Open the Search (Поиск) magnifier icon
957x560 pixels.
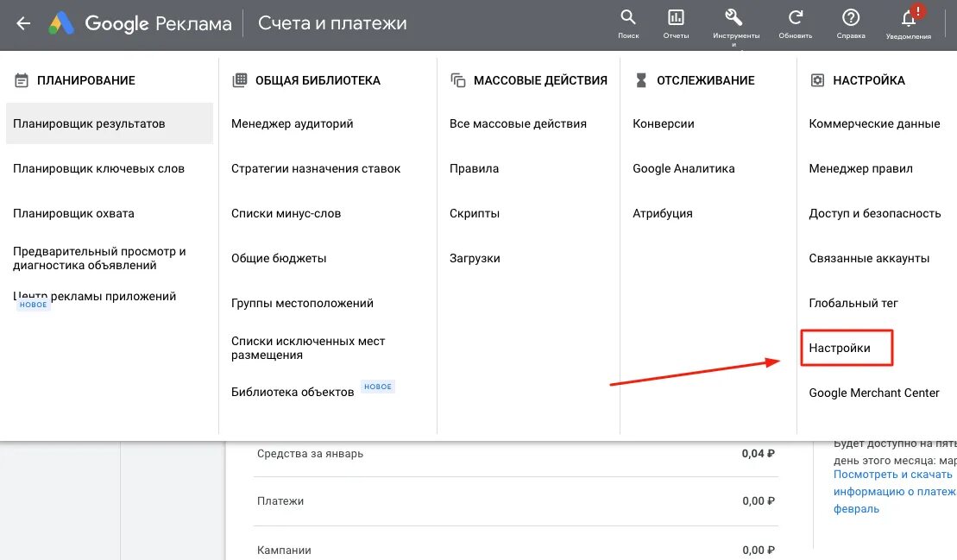click(x=628, y=17)
